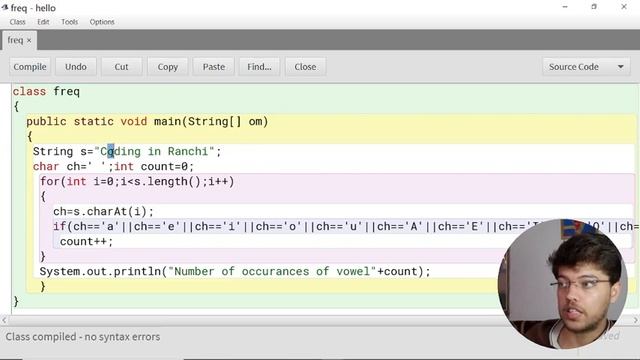640x360 pixels.
Task: Open the Options menu
Action: (x=102, y=22)
